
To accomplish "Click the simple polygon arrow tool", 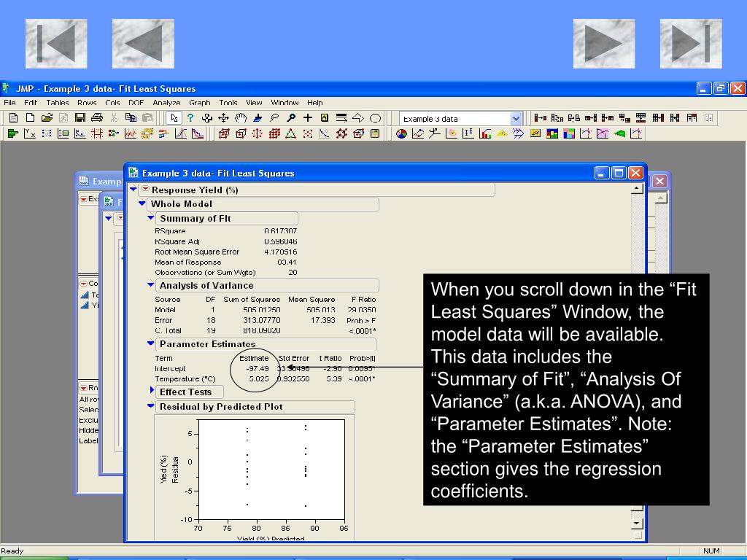I will (x=358, y=118).
